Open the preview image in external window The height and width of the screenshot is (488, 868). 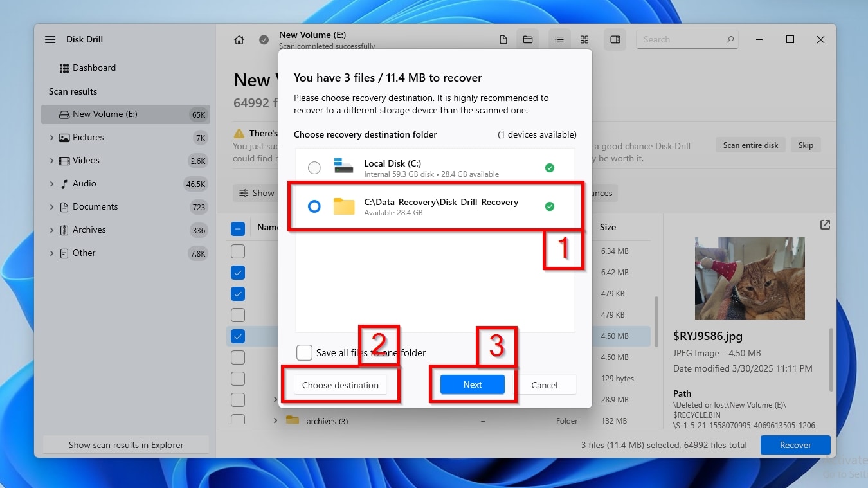(825, 225)
